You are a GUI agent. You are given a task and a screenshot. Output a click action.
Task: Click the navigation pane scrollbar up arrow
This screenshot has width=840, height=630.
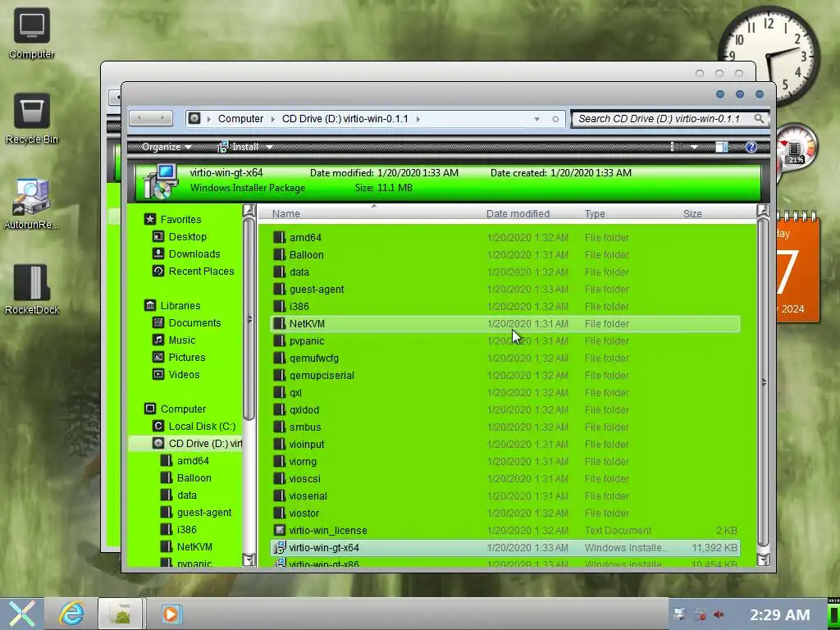(x=249, y=211)
